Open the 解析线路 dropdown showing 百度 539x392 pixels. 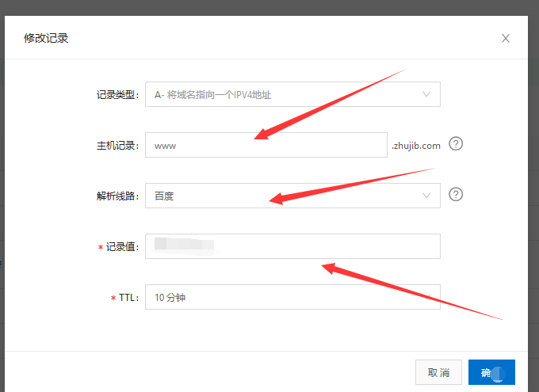tap(292, 196)
